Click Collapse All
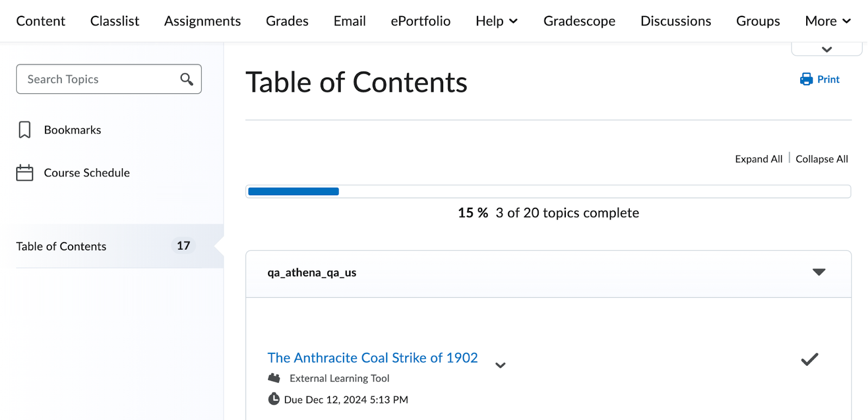The height and width of the screenshot is (420, 868). click(821, 159)
